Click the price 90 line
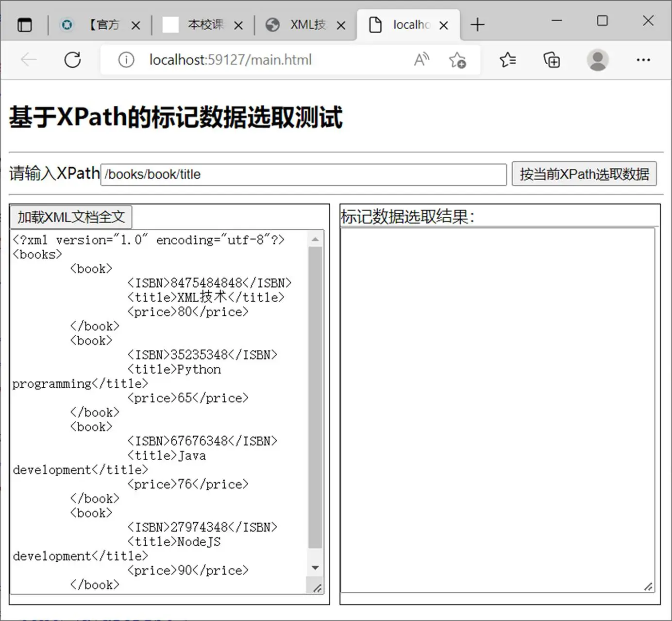Viewport: 672px width, 621px height. pyautogui.click(x=188, y=570)
